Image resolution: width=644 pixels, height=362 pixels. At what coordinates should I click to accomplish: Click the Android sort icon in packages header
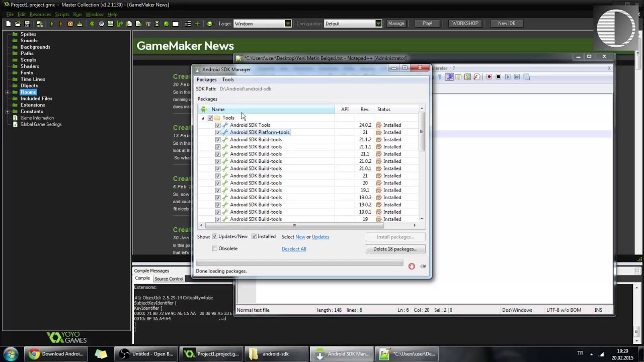point(203,109)
